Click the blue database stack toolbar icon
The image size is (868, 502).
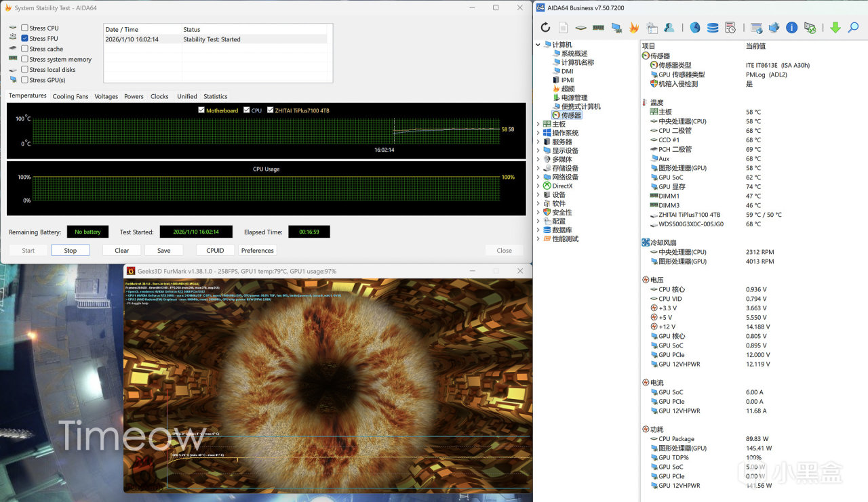tap(713, 28)
